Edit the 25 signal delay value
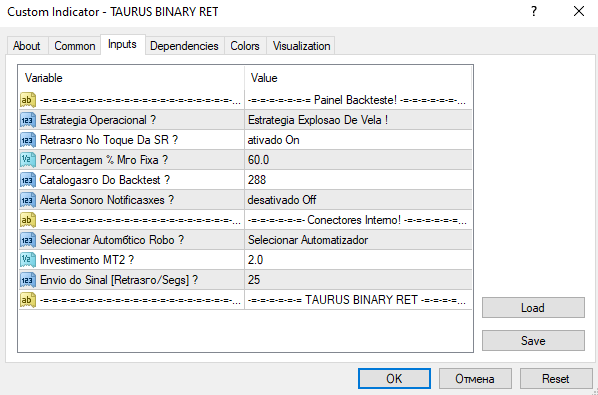This screenshot has height=395, width=598. [x=358, y=280]
